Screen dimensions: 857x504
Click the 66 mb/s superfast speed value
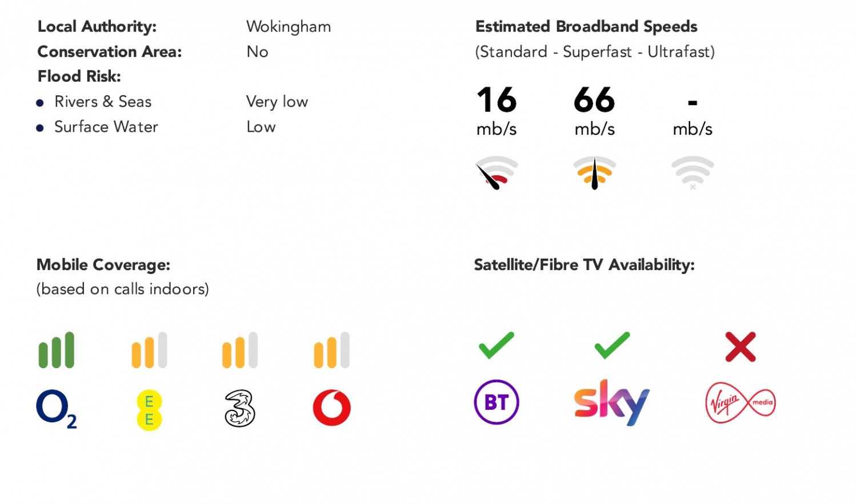pos(595,112)
